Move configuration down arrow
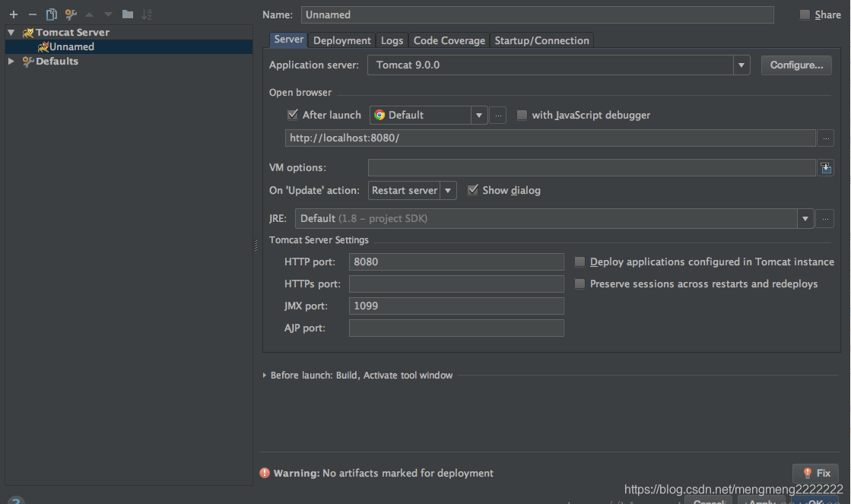 [108, 14]
